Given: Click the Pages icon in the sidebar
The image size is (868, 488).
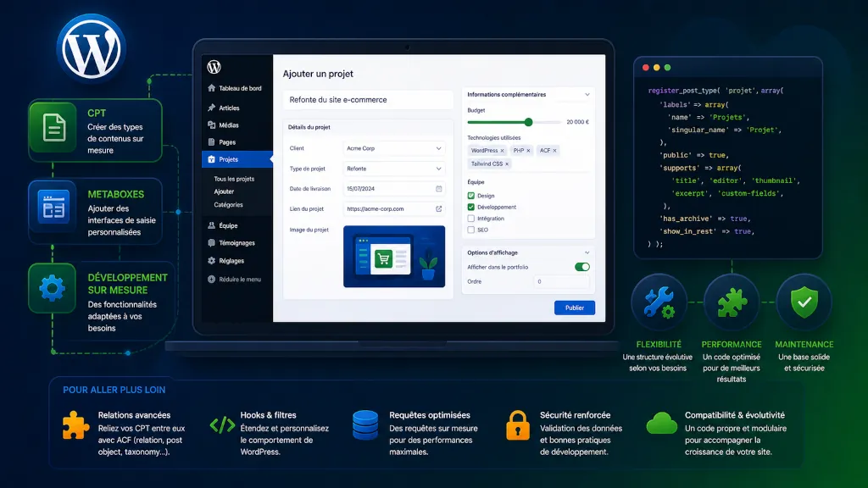Looking at the screenshot, I should 211,142.
